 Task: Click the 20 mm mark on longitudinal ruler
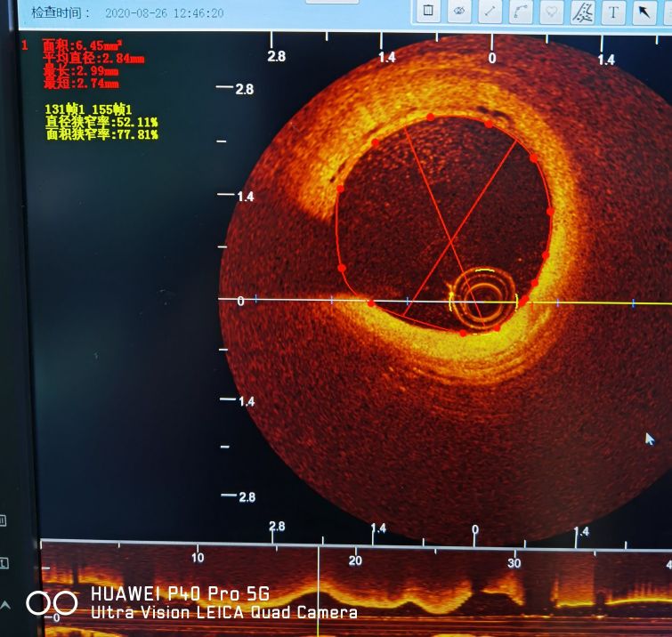[355, 560]
